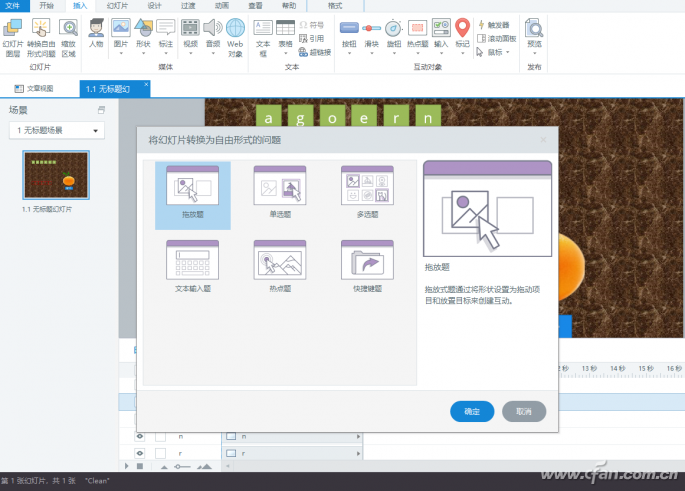
Task: Hide the n layer via eye icon
Action: click(140, 436)
